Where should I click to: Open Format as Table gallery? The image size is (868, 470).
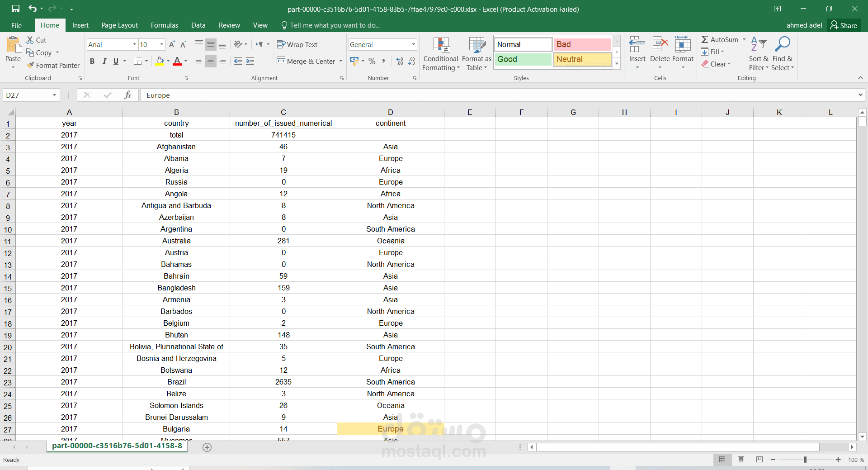pyautogui.click(x=476, y=54)
